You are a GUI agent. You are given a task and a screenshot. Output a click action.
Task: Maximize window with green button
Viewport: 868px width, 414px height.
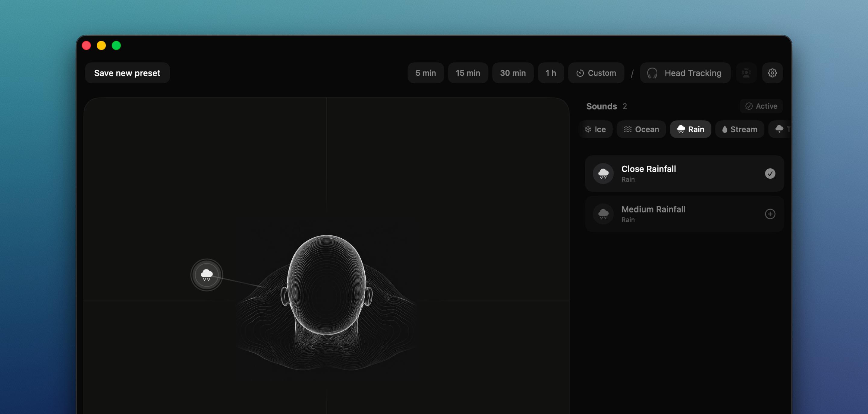(x=116, y=46)
